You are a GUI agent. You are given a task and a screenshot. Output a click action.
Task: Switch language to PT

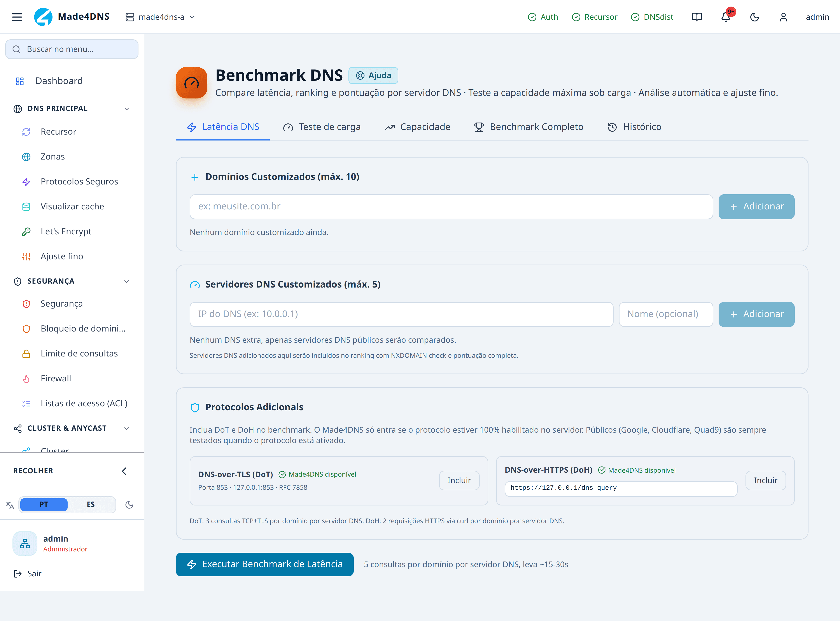(x=44, y=504)
